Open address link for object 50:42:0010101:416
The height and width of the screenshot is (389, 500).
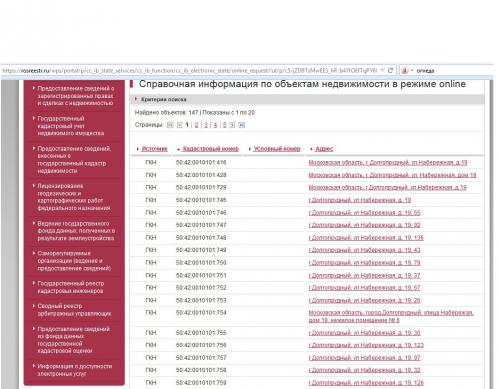(x=388, y=162)
